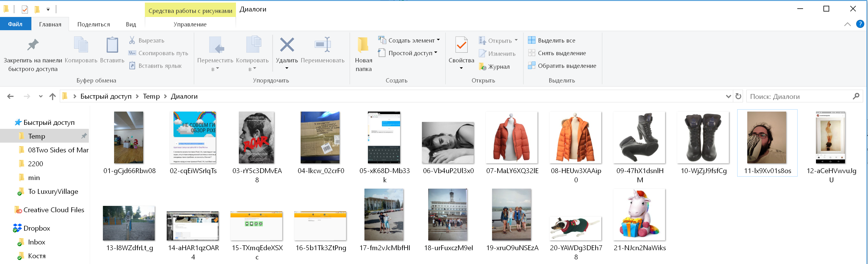Open the Открыть dropdown
The height and width of the screenshot is (264, 868).
click(516, 41)
